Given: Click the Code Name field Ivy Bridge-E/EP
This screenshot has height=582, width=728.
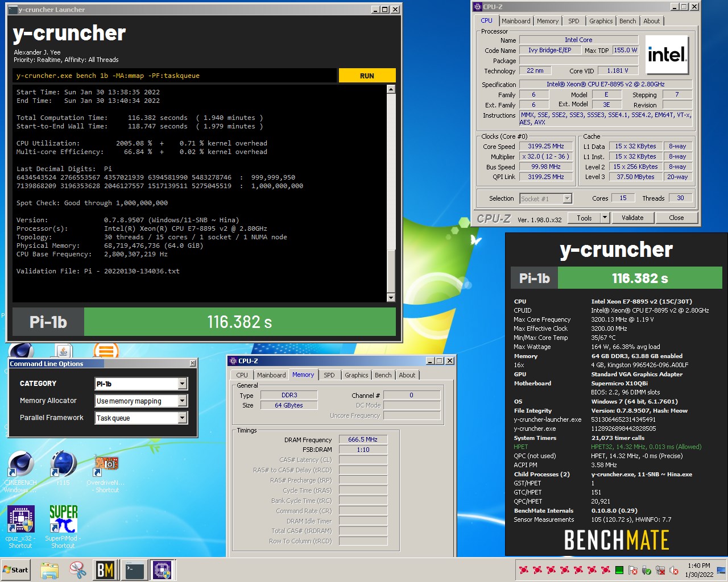Looking at the screenshot, I should tap(549, 50).
